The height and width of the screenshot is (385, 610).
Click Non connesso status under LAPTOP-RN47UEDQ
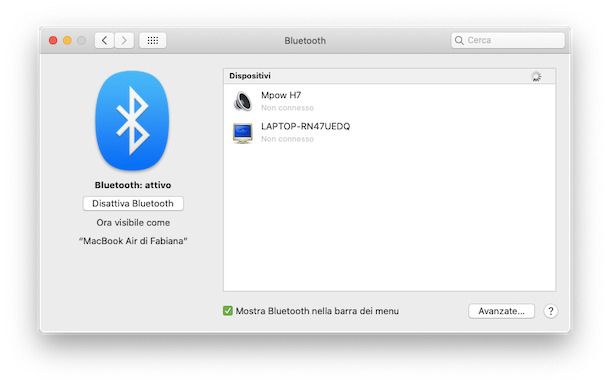pyautogui.click(x=287, y=139)
